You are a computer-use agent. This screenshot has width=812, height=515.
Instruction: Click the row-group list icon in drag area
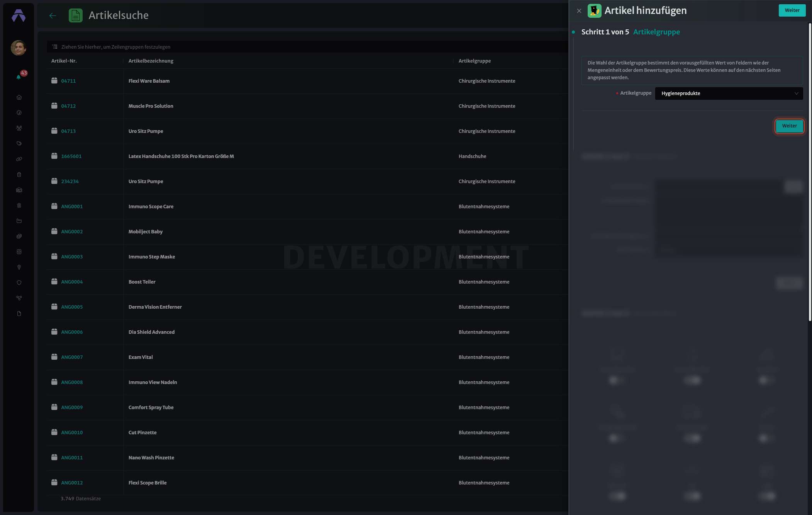pos(55,47)
